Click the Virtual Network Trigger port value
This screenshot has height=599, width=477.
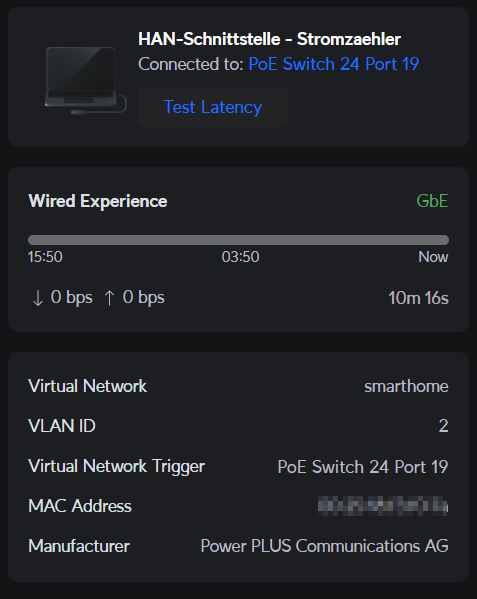pos(363,466)
